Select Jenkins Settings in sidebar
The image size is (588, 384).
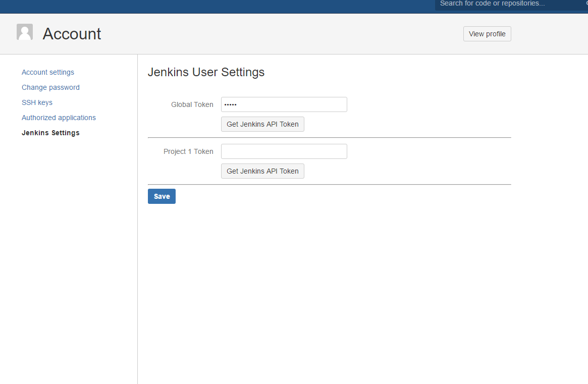[x=50, y=133]
